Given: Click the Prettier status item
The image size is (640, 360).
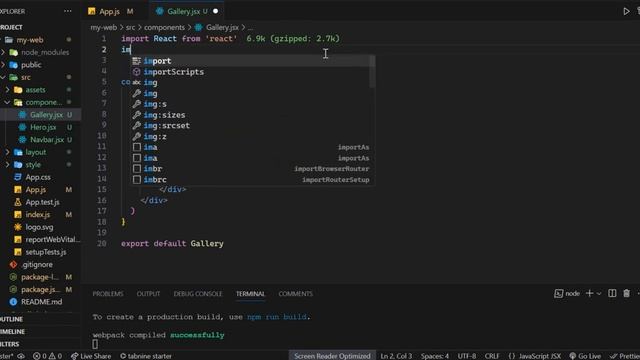Looking at the screenshot, I should 624,356.
